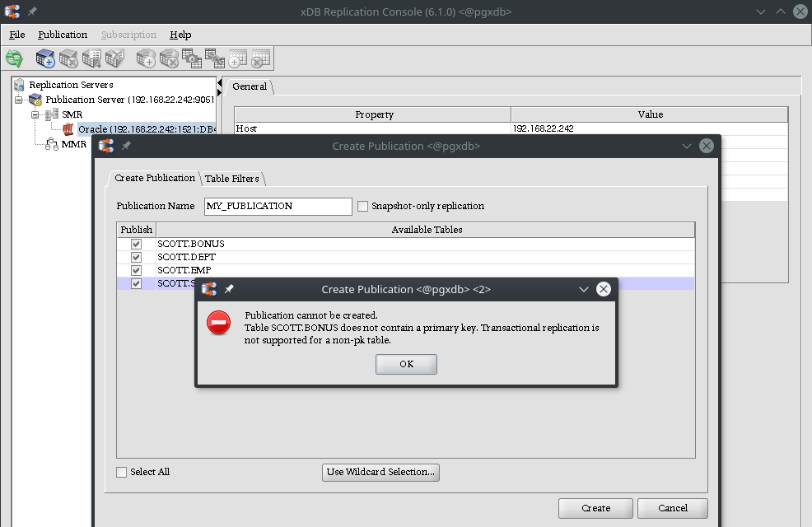
Task: Click the Synchronize toolbar icon with linked tables
Action: point(214,58)
